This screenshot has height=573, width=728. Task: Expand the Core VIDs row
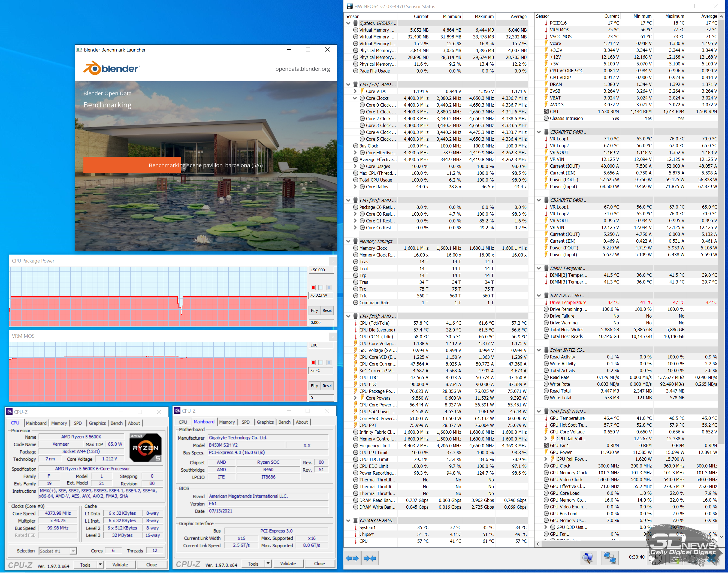coord(355,91)
